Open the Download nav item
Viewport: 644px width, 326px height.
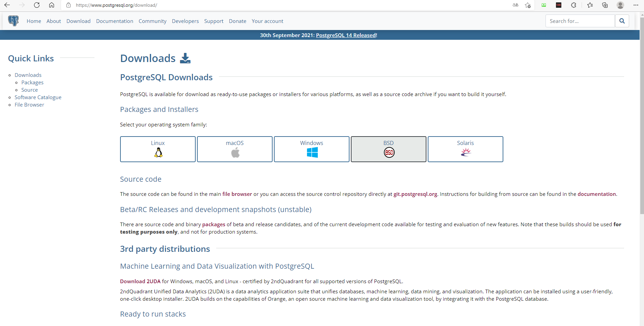pos(79,21)
